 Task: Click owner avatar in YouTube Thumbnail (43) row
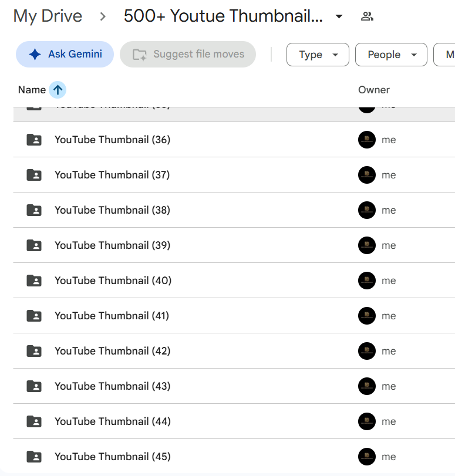point(367,386)
